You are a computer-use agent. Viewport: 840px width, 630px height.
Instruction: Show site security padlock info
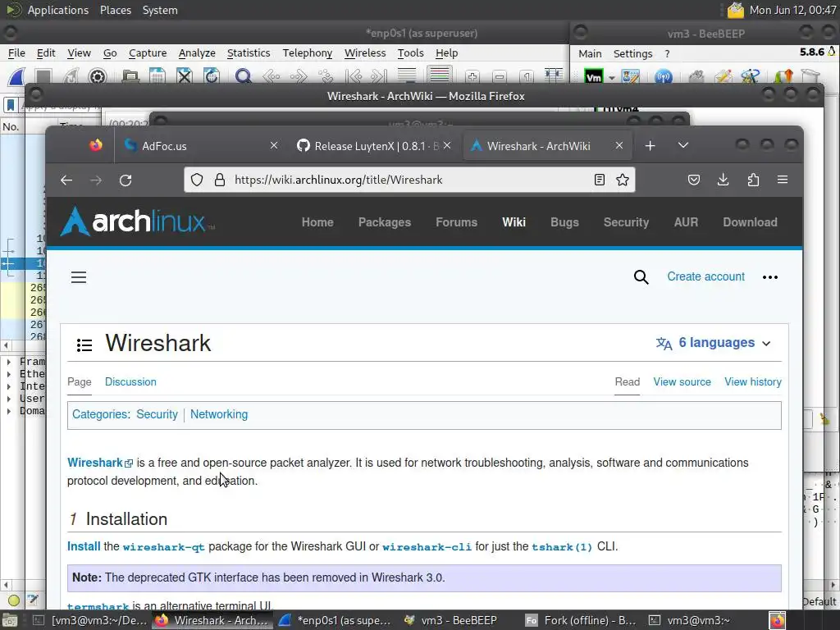[220, 180]
